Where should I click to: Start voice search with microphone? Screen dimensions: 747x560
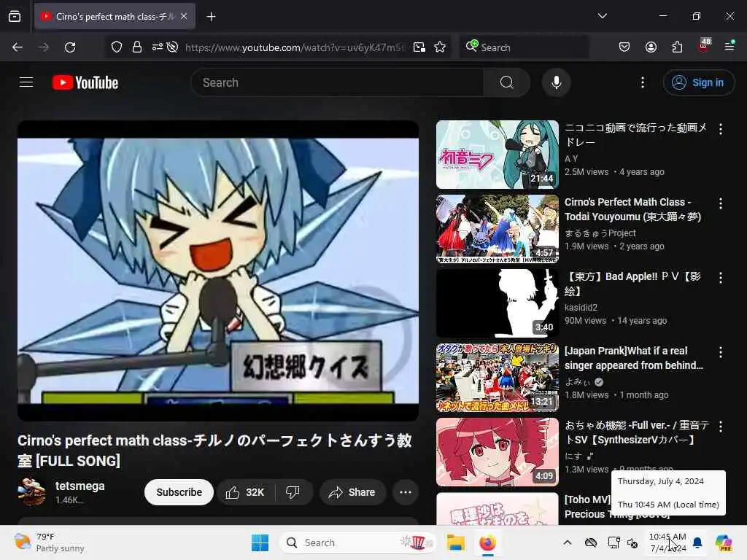pyautogui.click(x=556, y=82)
